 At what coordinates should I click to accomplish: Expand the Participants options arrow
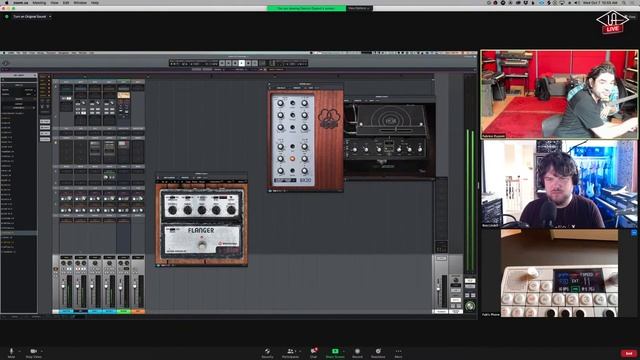(300, 351)
